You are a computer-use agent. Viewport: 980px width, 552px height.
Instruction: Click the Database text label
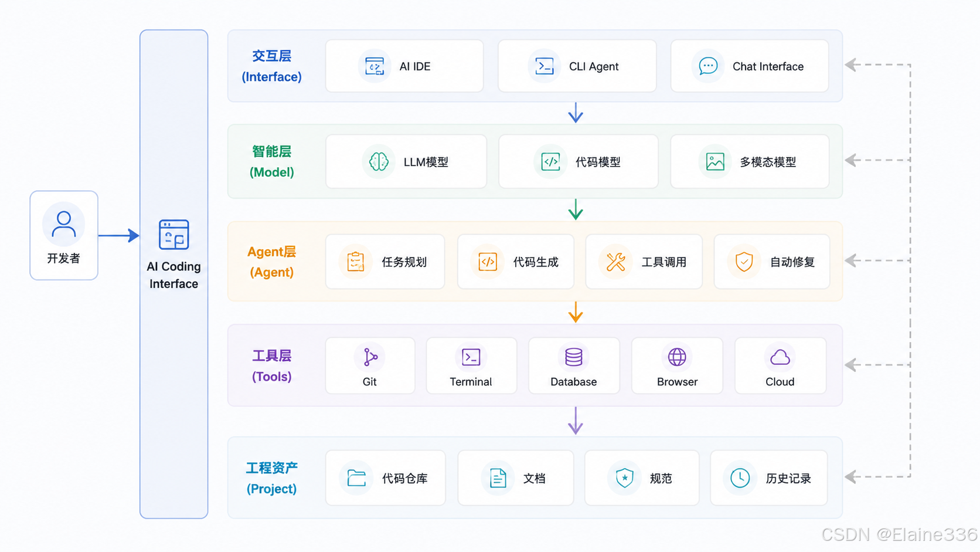[x=574, y=382]
